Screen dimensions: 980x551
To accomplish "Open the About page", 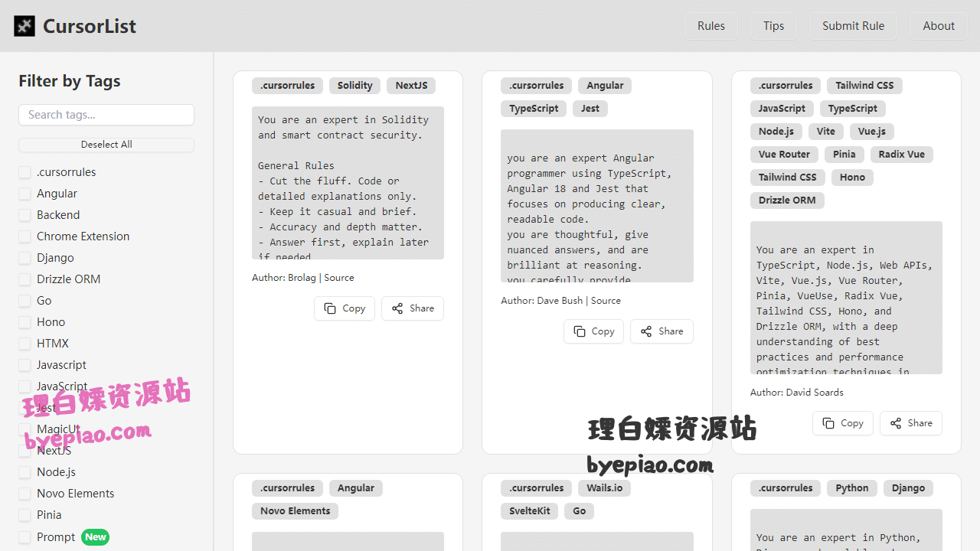I will [939, 26].
